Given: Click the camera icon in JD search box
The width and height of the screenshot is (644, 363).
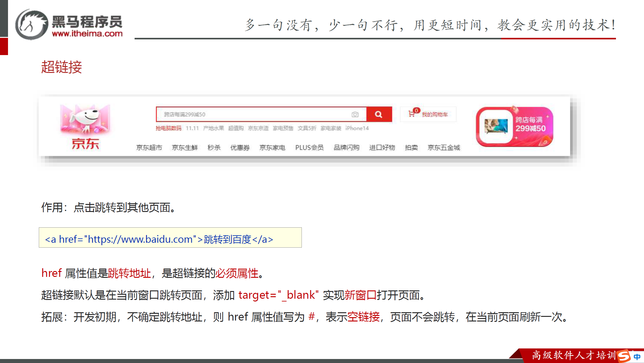Looking at the screenshot, I should (355, 114).
